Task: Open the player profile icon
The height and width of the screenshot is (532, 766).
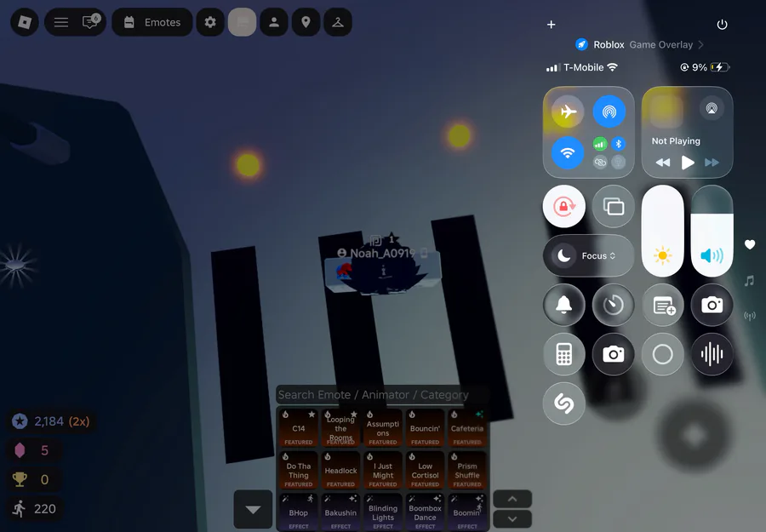Action: pos(274,22)
